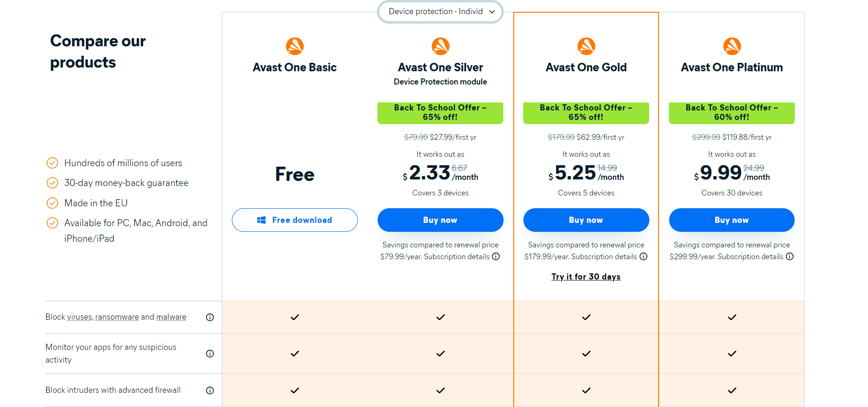
Task: Click info icon beside Block viruses row
Action: 210,317
